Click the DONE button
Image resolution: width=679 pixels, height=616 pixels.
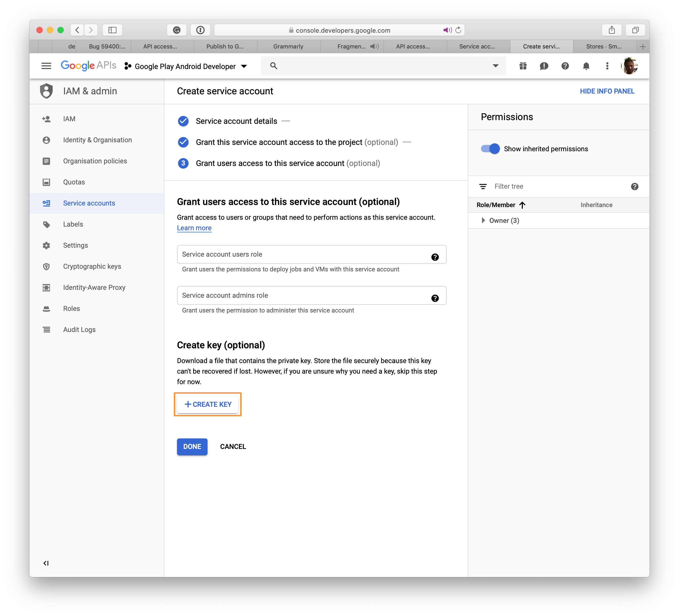pyautogui.click(x=192, y=446)
